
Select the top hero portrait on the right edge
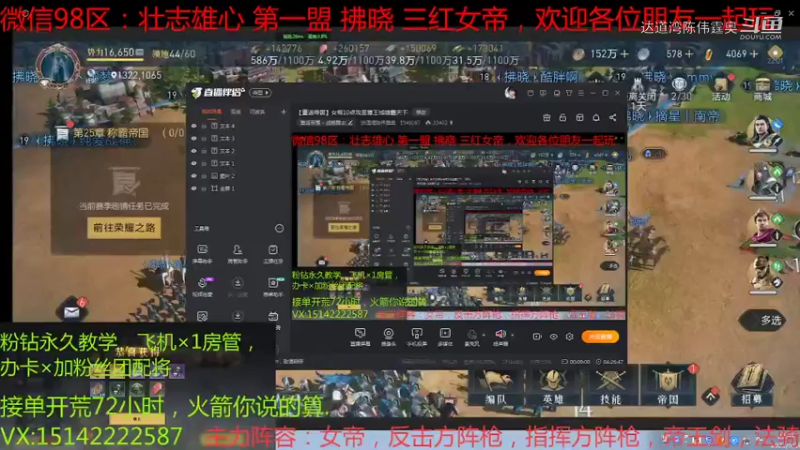[x=763, y=132]
